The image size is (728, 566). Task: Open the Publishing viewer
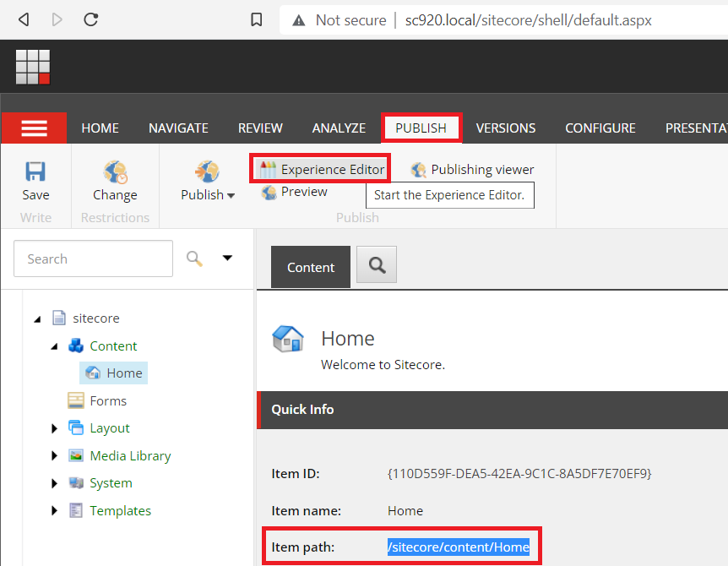coord(472,170)
